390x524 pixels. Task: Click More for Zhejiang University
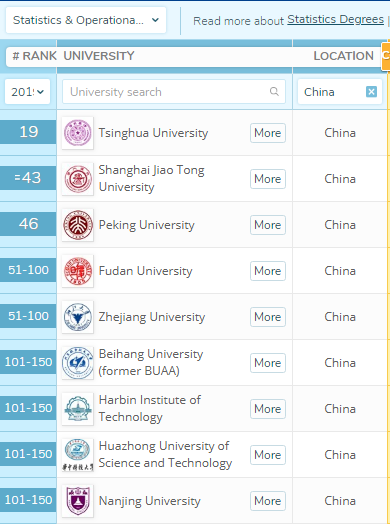tap(268, 317)
